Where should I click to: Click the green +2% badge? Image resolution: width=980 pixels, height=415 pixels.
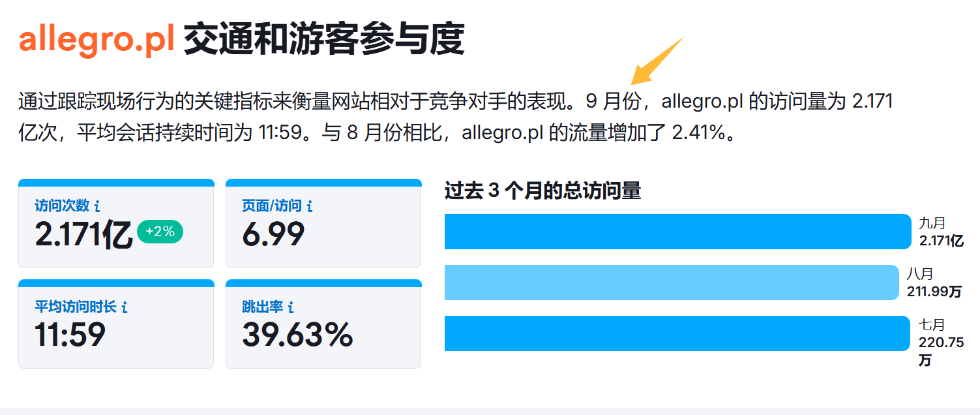[160, 232]
